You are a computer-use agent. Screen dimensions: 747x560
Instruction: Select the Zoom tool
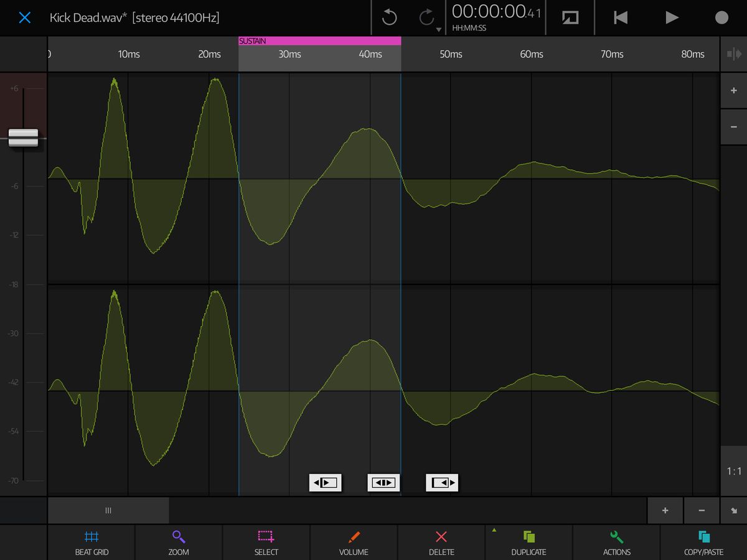click(x=179, y=543)
